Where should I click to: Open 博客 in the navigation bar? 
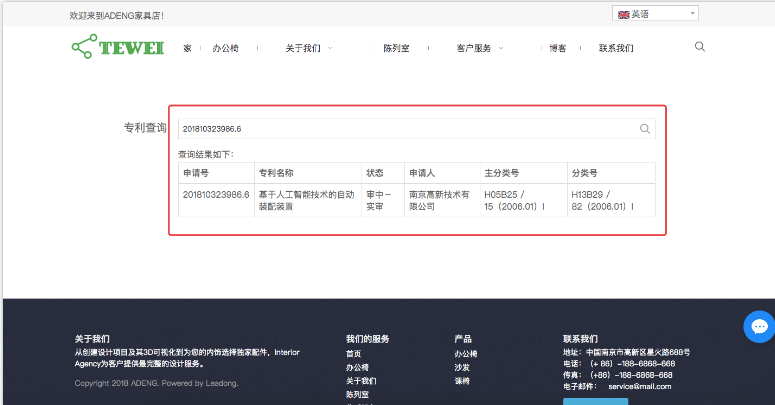(x=558, y=48)
